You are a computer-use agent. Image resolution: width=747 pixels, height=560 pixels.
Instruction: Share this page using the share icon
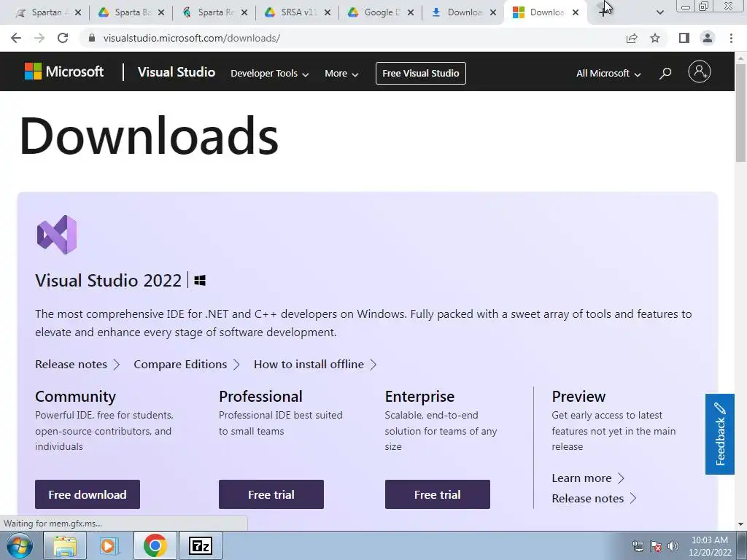coord(632,38)
